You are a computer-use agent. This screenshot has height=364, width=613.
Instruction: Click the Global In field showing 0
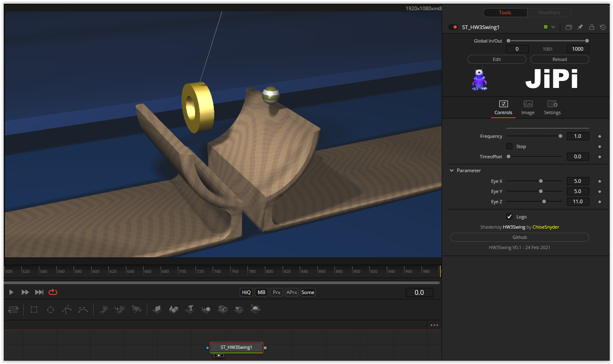(517, 49)
